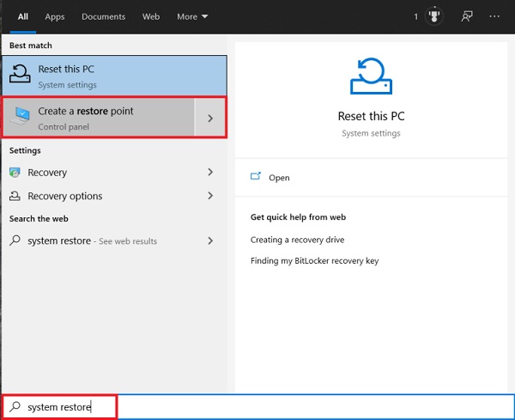The width and height of the screenshot is (515, 420).
Task: Click the large Reset this PC preview icon
Action: [x=371, y=76]
